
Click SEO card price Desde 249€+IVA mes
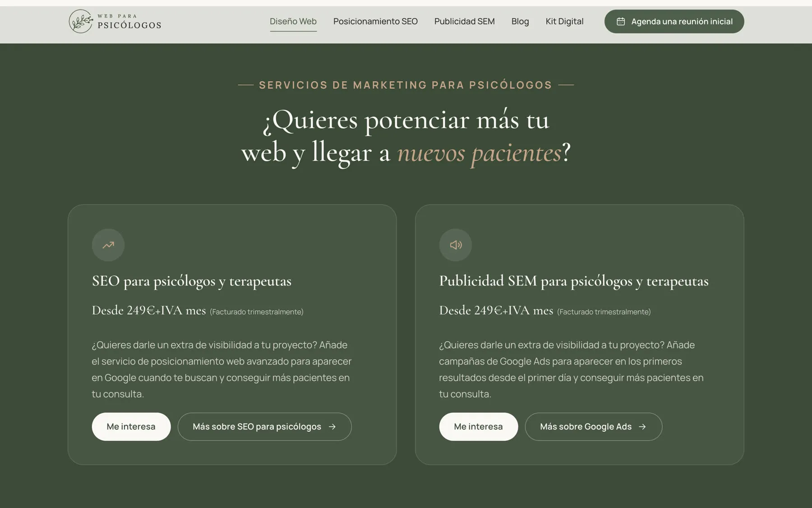tap(149, 311)
